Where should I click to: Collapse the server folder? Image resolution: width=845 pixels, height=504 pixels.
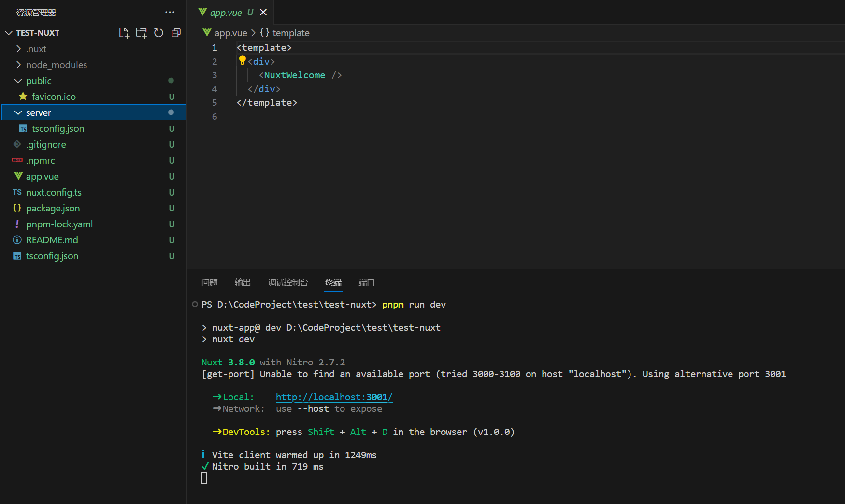18,112
